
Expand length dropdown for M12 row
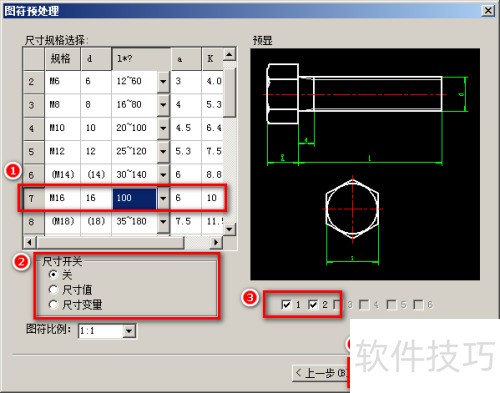pyautogui.click(x=163, y=151)
